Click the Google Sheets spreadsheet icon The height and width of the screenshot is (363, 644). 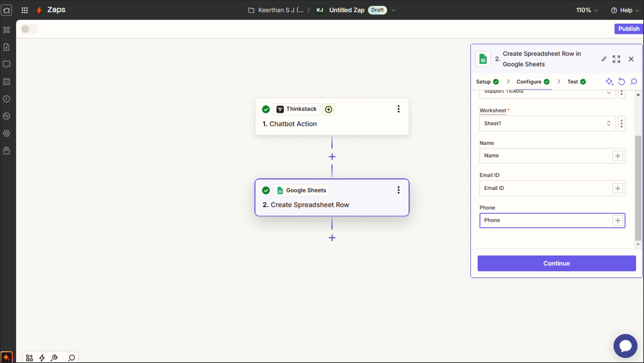280,190
